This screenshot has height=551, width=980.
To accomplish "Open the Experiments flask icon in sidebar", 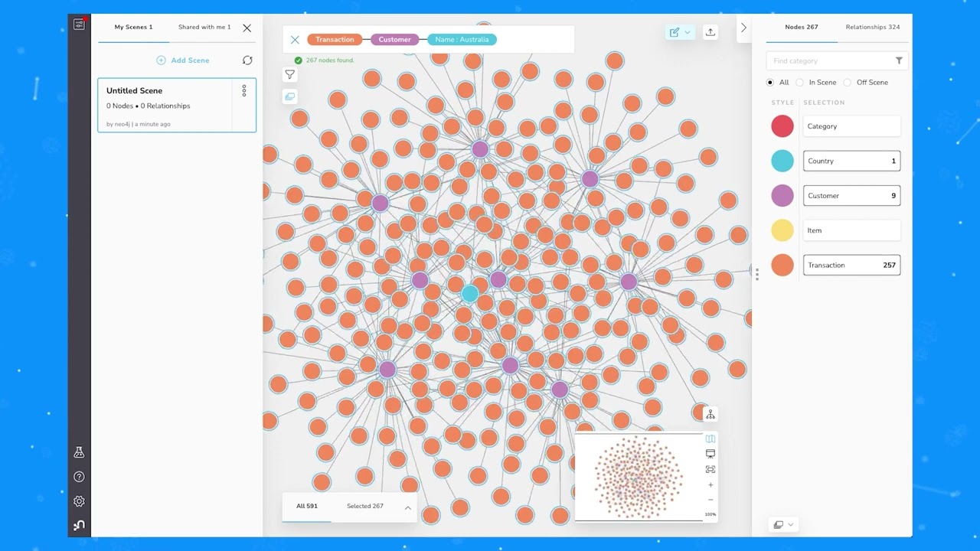I will coord(78,452).
